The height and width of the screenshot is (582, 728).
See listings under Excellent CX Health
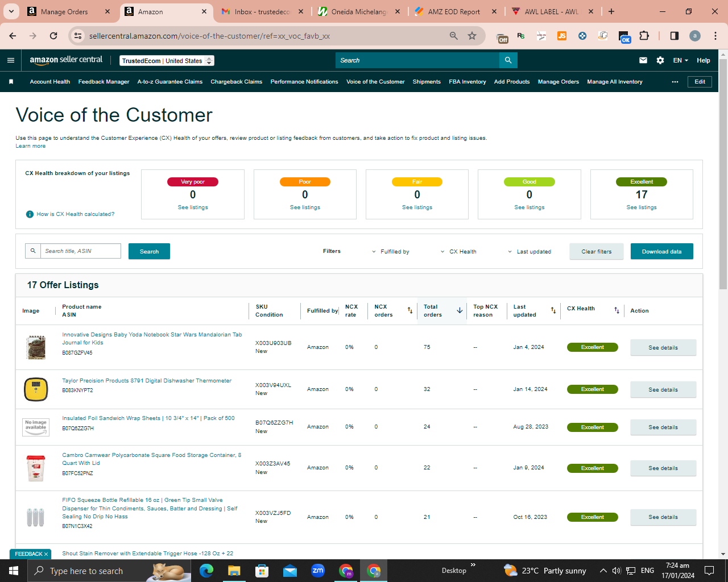coord(642,207)
